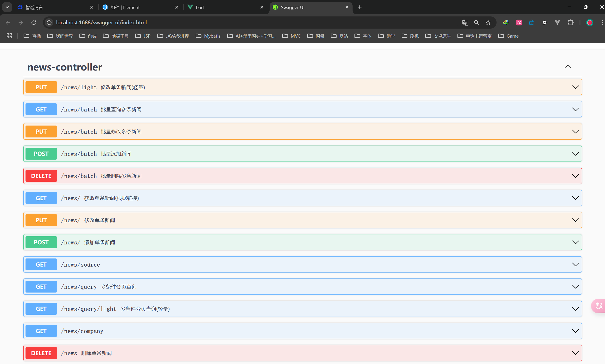605x364 pixels.
Task: Go forward to next page
Action: pos(21,23)
